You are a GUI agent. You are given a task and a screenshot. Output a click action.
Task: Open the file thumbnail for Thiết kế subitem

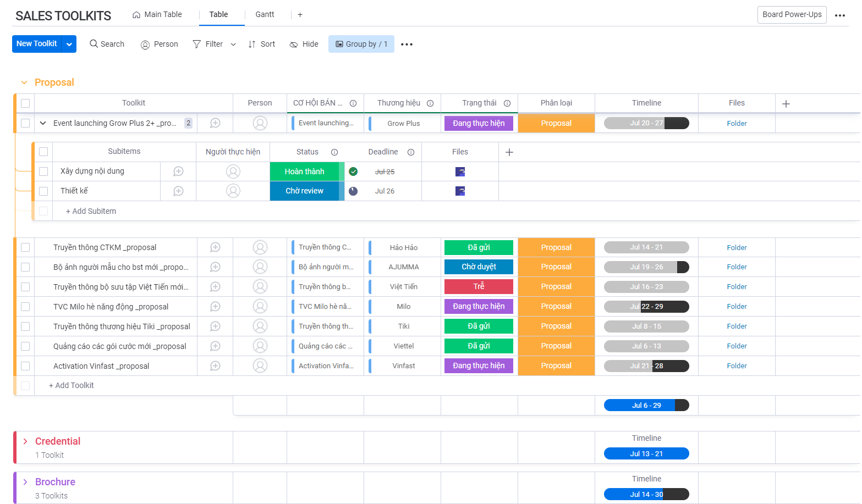click(x=460, y=191)
